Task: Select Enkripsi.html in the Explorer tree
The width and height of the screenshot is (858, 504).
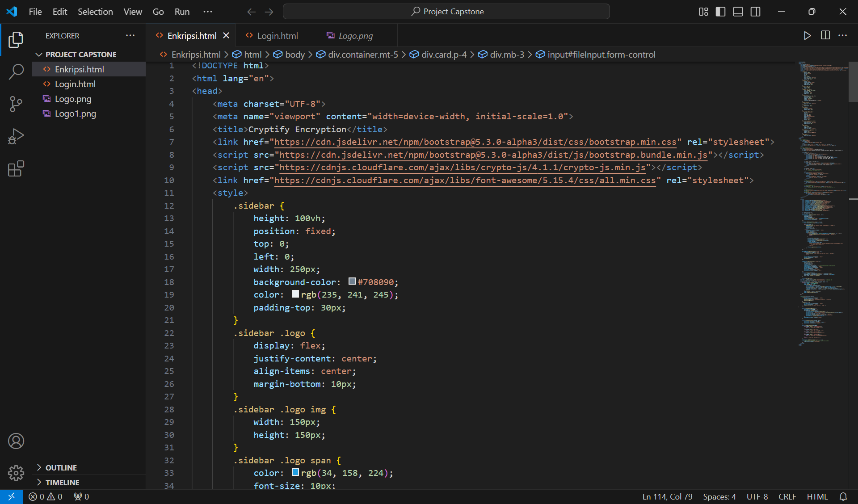Action: 89,69
